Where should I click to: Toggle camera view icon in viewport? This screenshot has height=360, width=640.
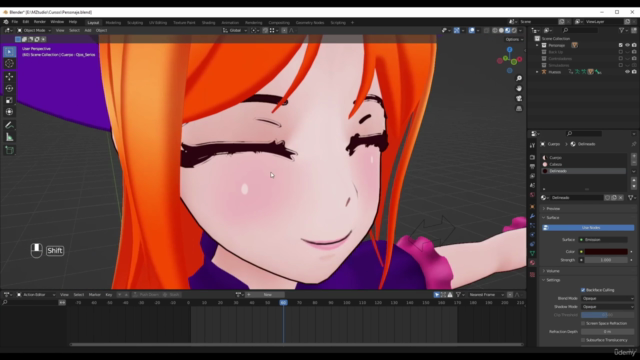tap(519, 98)
